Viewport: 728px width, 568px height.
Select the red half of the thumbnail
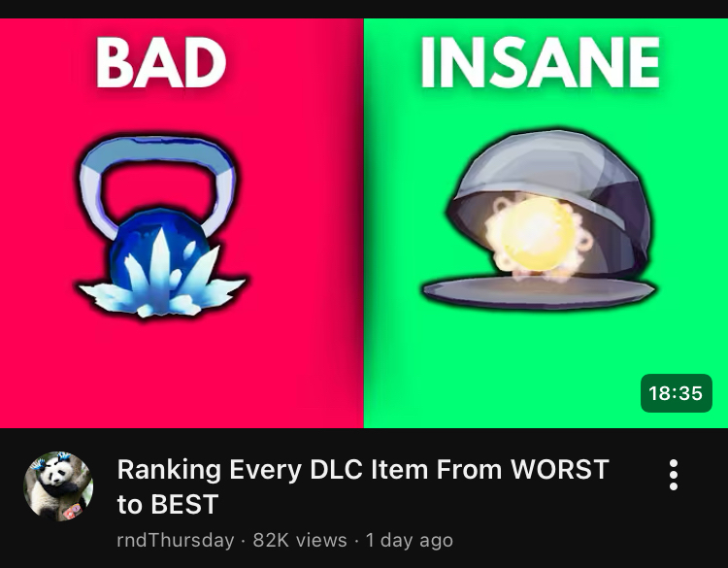point(182,223)
